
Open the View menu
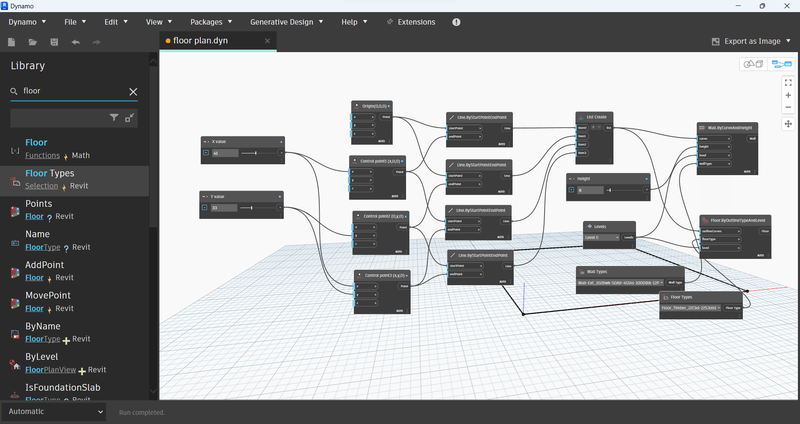pos(159,22)
